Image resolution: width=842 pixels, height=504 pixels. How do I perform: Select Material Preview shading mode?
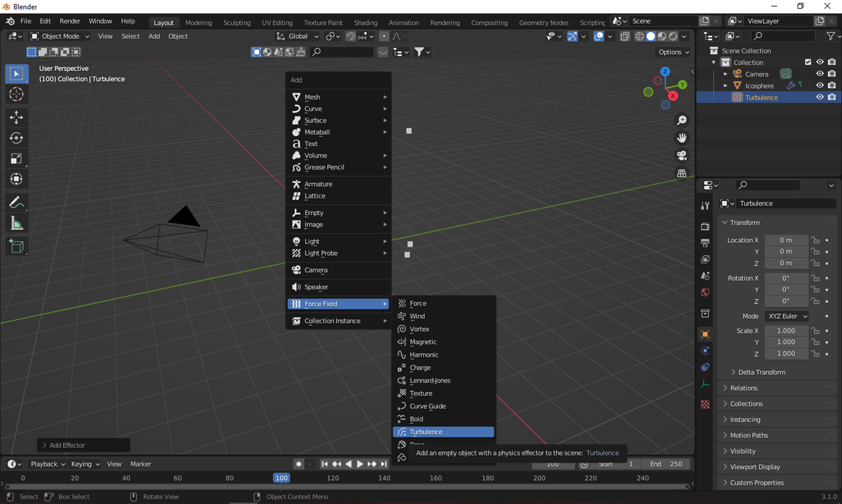[662, 36]
